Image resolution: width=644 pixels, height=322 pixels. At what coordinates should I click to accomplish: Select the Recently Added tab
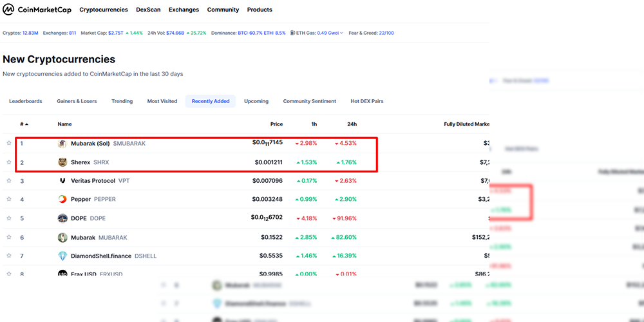[x=211, y=101]
